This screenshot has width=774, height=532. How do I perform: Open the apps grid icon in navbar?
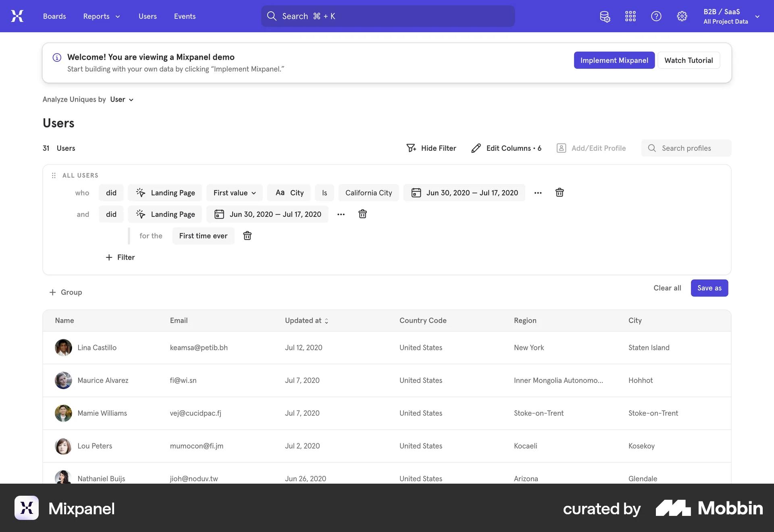630,16
